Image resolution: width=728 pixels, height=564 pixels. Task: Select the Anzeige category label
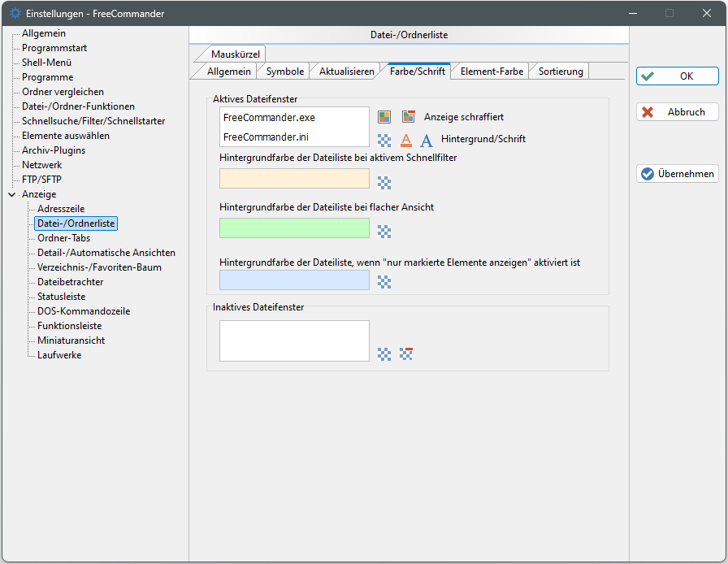39,194
